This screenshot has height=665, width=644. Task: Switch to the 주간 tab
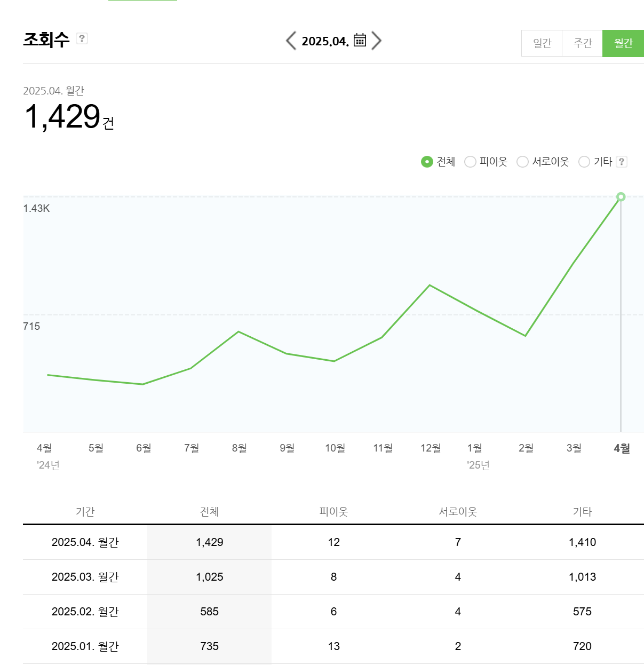point(582,43)
